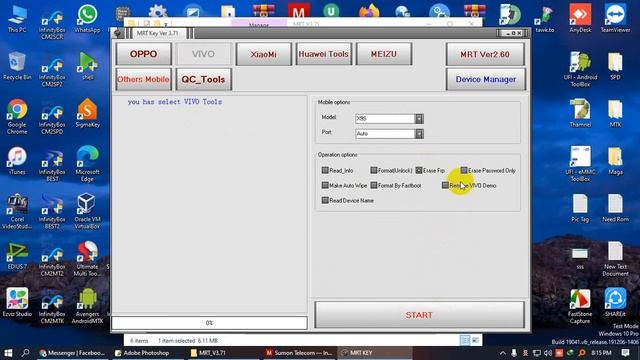Image resolution: width=640 pixels, height=360 pixels.
Task: Open FastStone Capture shortcut
Action: (x=580, y=306)
